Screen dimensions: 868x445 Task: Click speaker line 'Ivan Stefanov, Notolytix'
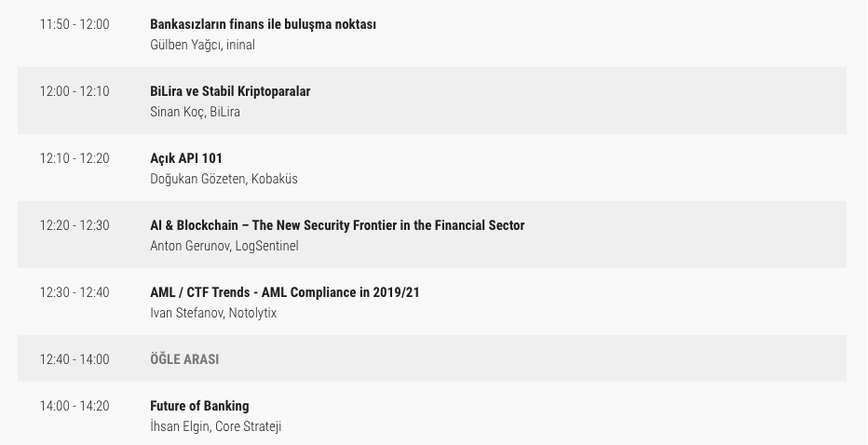213,313
